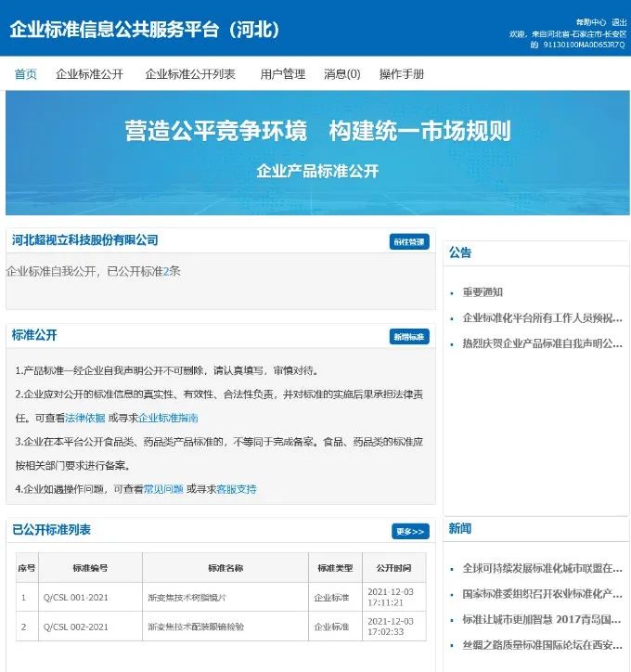Viewport: 631px width, 672px height.
Task: Click the 序号 column header
Action: (27, 568)
